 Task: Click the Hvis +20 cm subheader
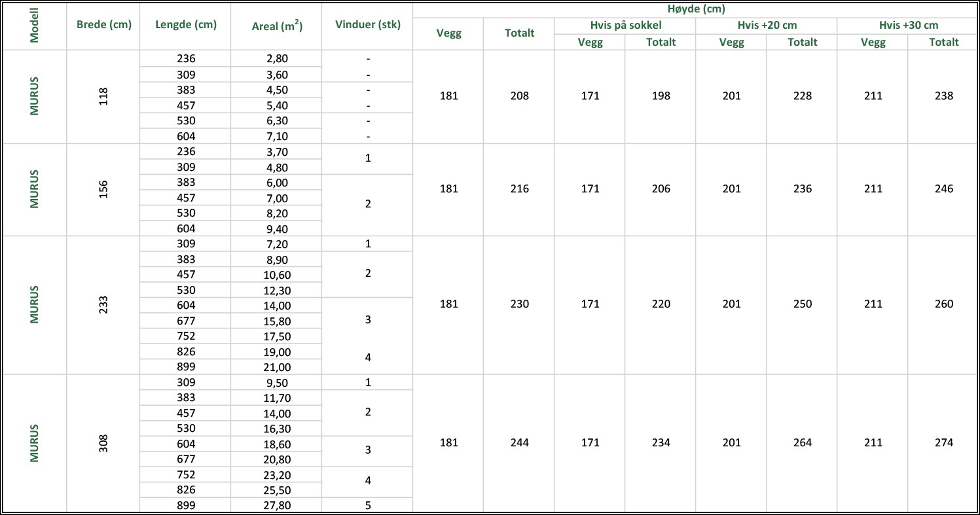767,25
